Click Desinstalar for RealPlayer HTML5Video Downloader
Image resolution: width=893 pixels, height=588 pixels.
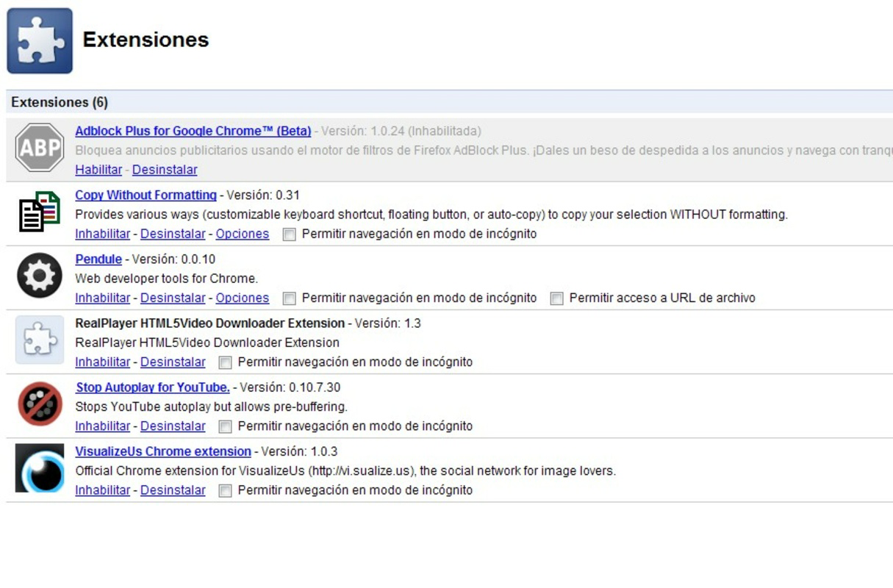[173, 362]
